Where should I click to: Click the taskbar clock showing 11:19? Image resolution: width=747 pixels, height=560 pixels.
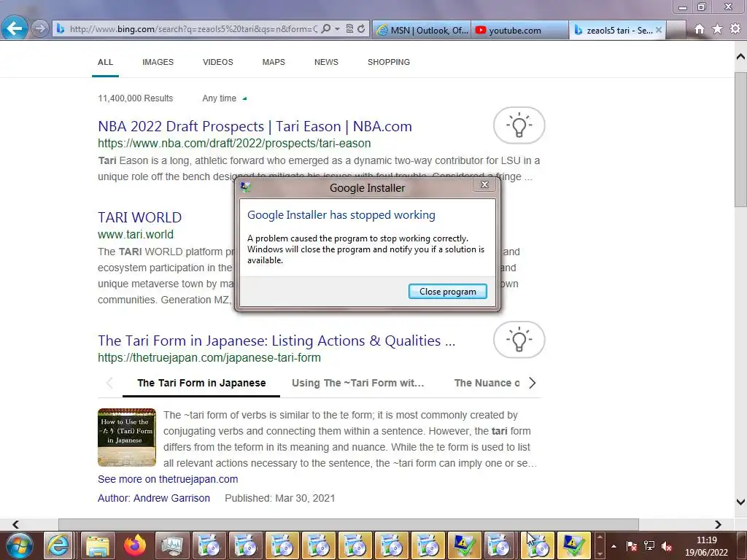coord(706,546)
